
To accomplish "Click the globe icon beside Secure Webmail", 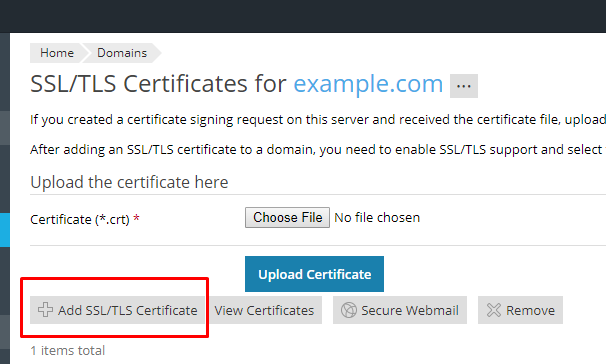I will (349, 310).
